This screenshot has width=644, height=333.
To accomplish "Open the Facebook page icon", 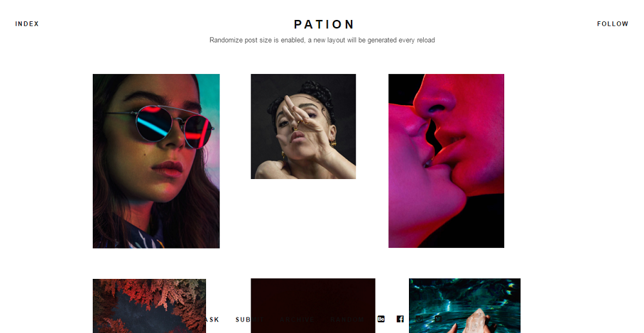I will coord(400,319).
